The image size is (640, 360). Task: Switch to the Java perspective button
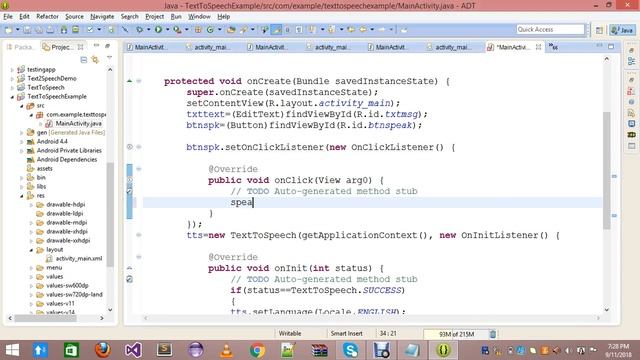[x=622, y=30]
